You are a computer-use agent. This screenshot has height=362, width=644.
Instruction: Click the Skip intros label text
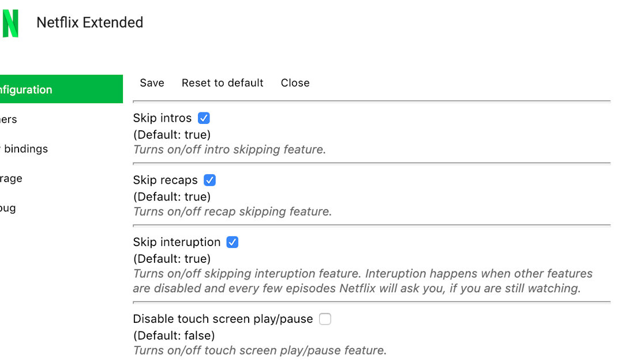click(x=162, y=118)
